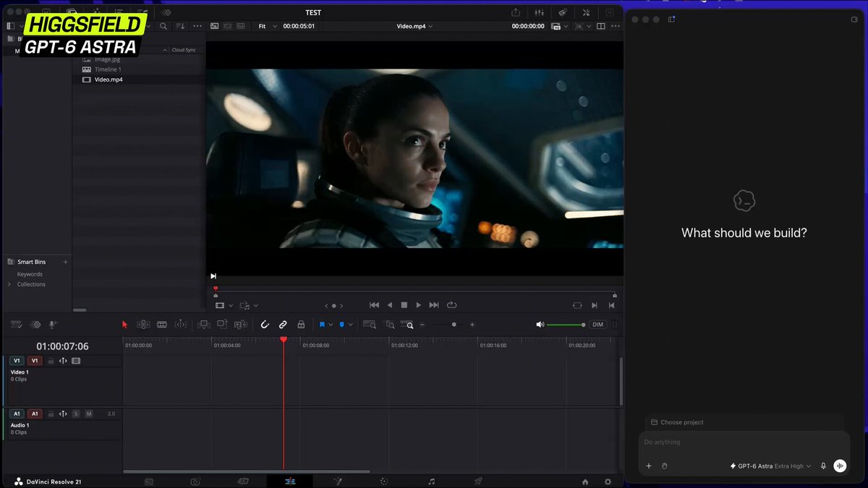
Task: Add a blue flag to the clip
Action: tap(322, 325)
